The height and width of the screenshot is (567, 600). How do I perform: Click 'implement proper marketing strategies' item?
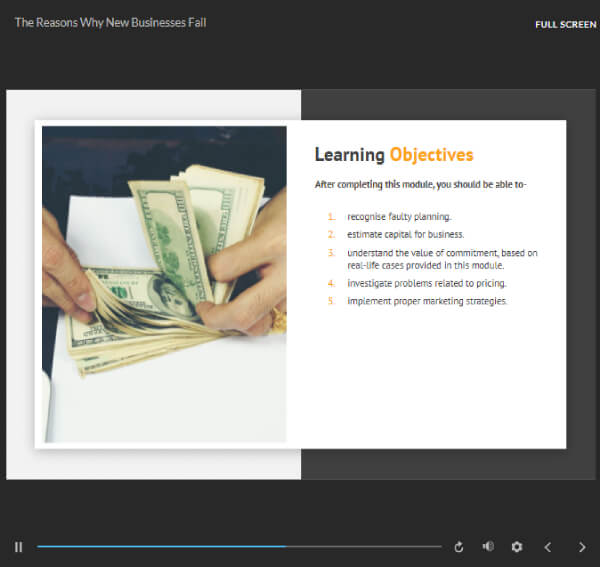click(x=427, y=301)
